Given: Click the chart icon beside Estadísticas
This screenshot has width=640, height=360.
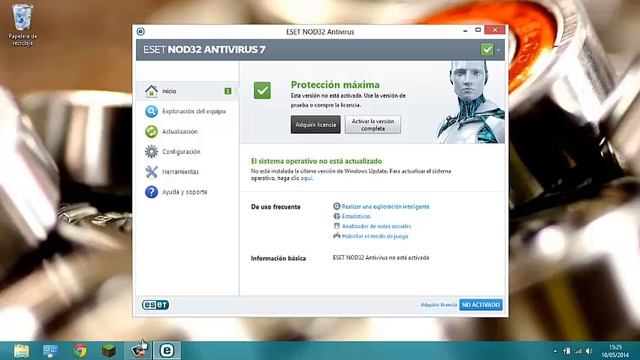Looking at the screenshot, I should pyautogui.click(x=337, y=216).
